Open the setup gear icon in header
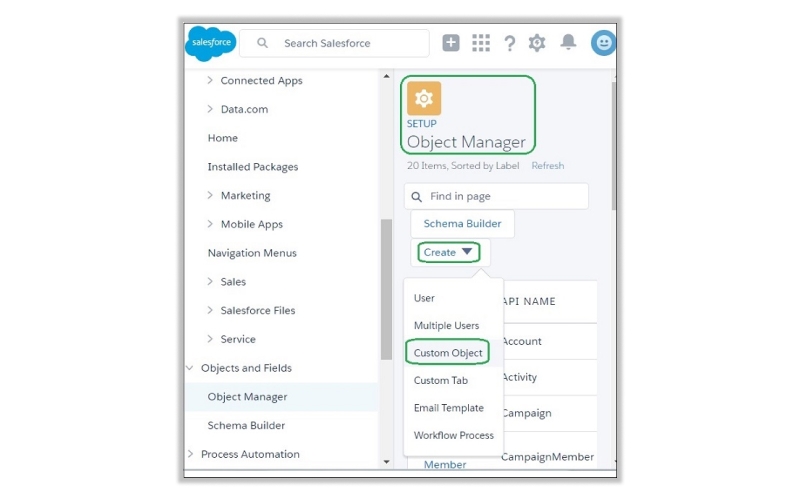 (537, 43)
